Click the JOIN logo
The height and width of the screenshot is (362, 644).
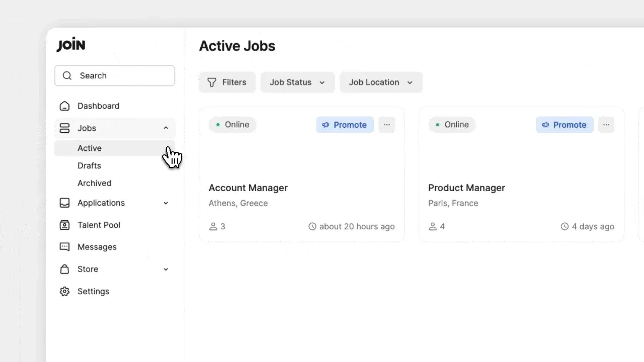pos(71,45)
